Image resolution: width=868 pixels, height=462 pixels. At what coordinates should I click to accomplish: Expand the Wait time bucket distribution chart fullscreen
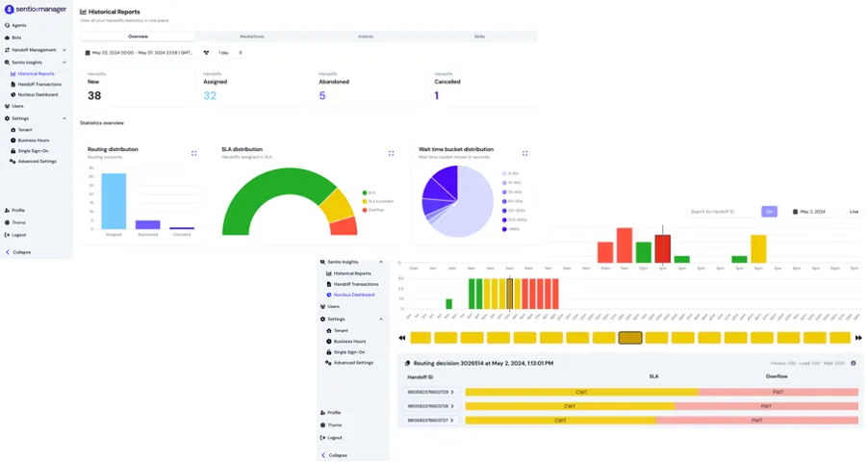coord(524,153)
